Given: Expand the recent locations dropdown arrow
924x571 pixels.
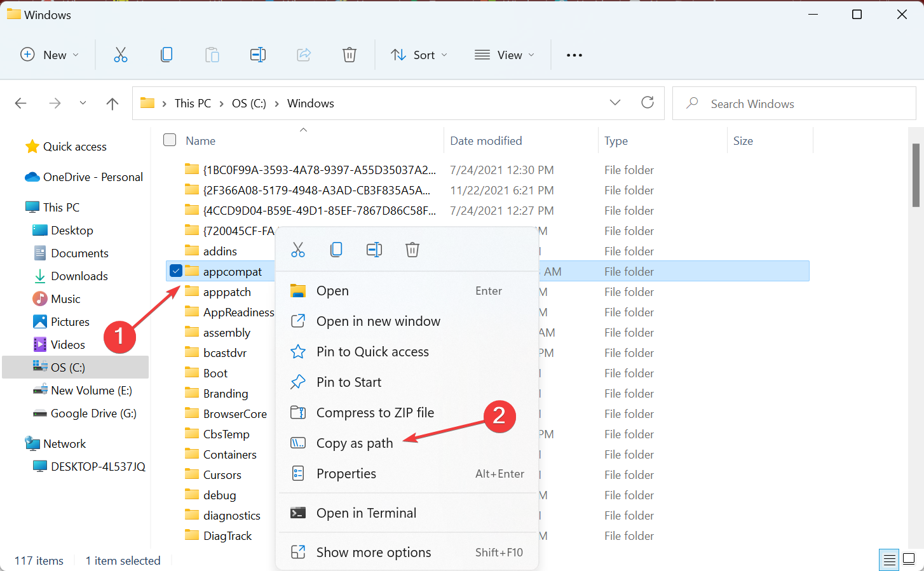Looking at the screenshot, I should point(83,103).
